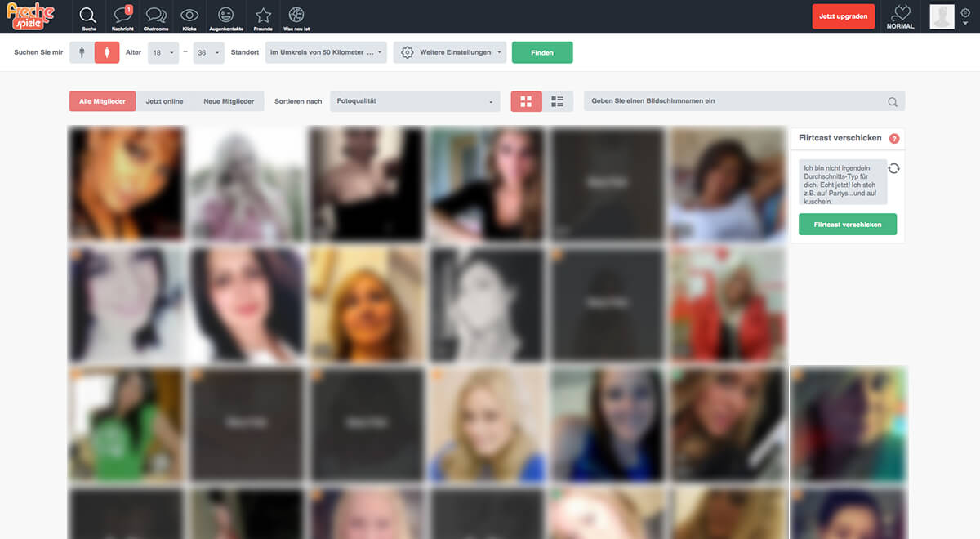The height and width of the screenshot is (539, 980).
Task: Open the profile photo with green shirt
Action: (x=127, y=425)
